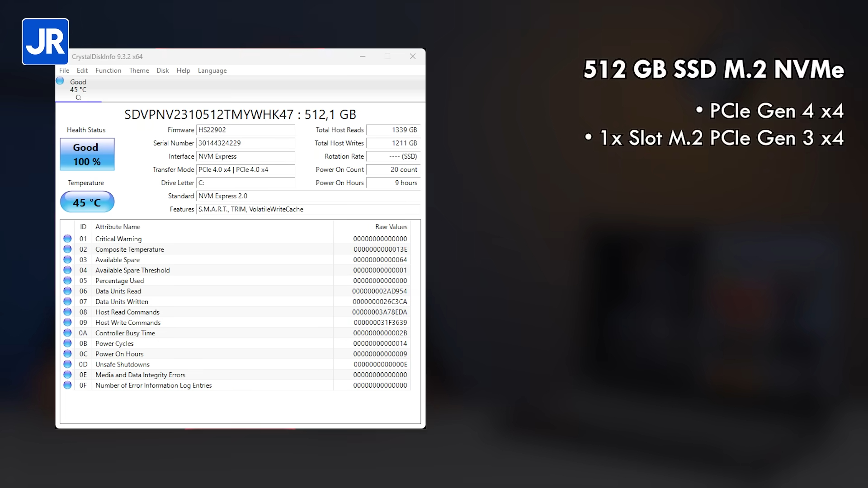The width and height of the screenshot is (868, 488).
Task: Open the Edit menu
Action: [x=82, y=70]
